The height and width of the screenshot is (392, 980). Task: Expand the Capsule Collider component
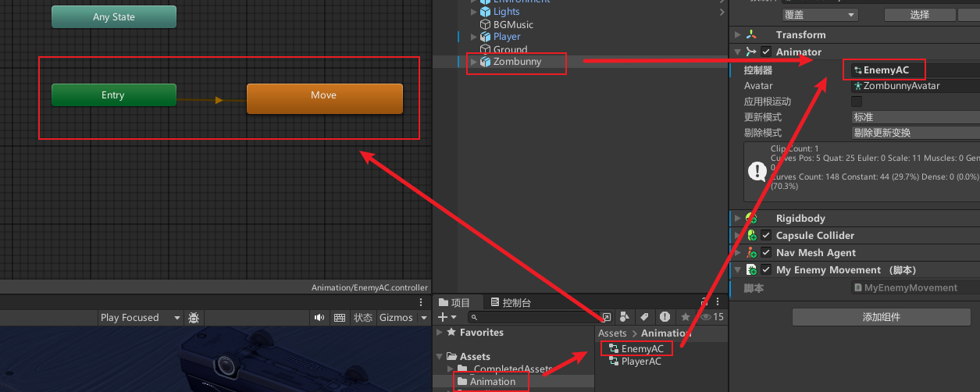click(738, 236)
